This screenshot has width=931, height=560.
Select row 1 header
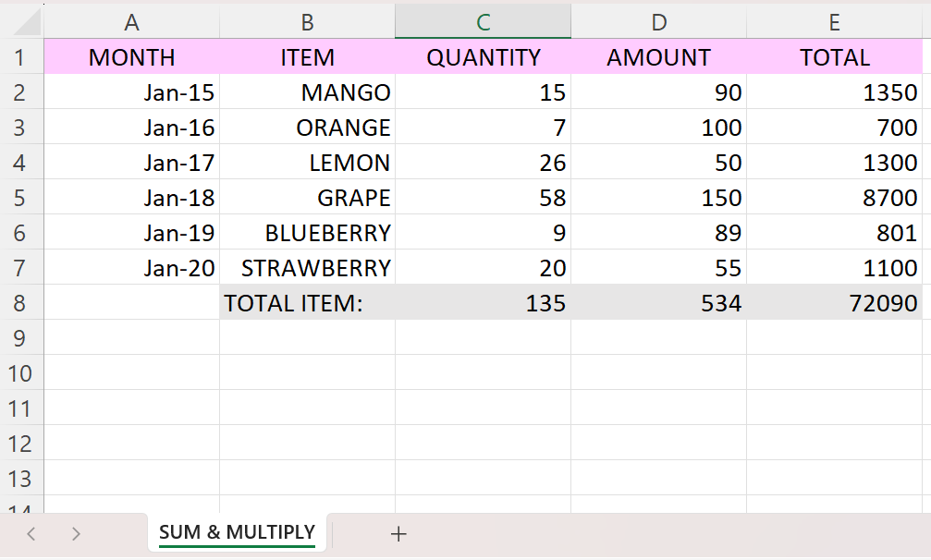point(21,57)
